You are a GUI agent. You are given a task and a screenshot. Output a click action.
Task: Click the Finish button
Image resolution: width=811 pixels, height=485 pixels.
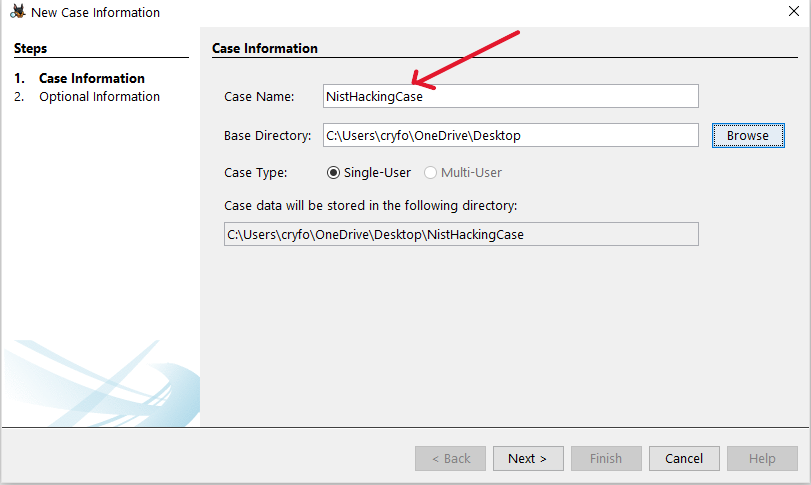605,458
